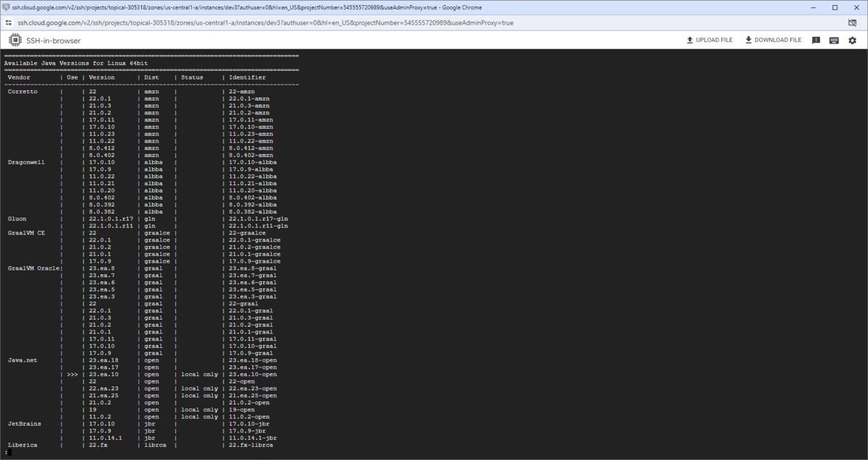Close the Chrome window

coord(858,7)
